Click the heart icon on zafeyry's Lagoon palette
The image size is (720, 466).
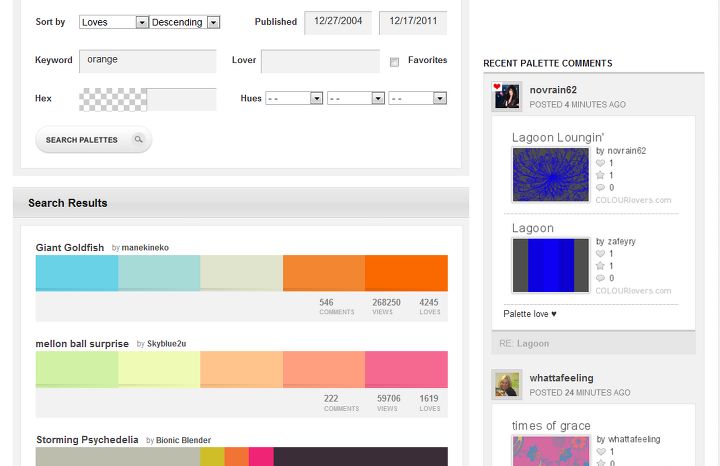click(600, 253)
